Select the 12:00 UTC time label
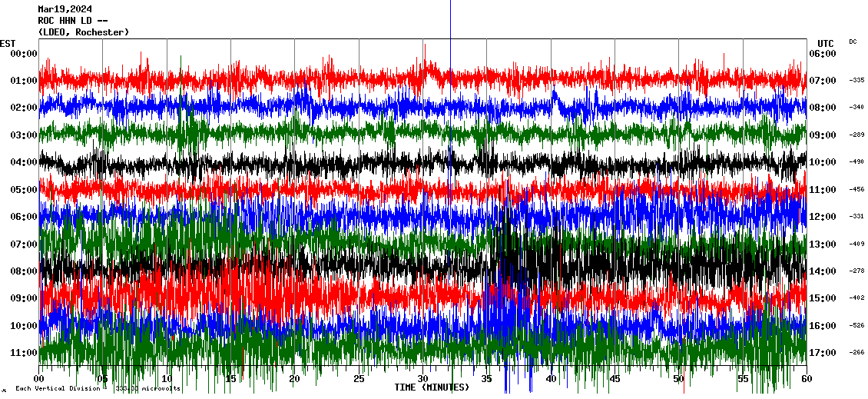This screenshot has height=399, width=868. tap(823, 217)
